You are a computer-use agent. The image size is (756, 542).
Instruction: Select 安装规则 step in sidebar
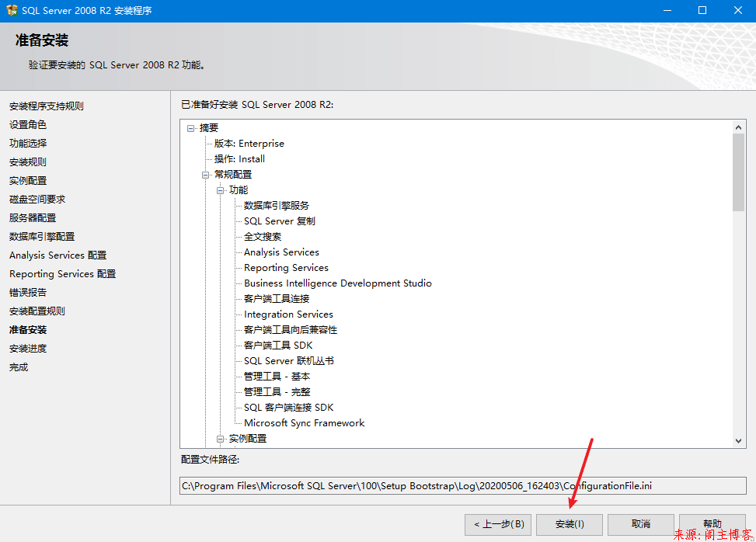(x=28, y=162)
